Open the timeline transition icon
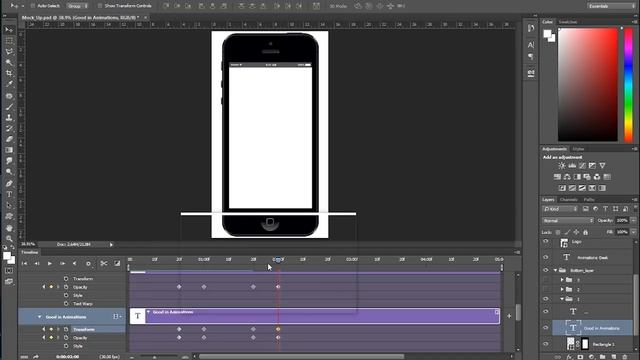The height and width of the screenshot is (360, 640). 117,264
